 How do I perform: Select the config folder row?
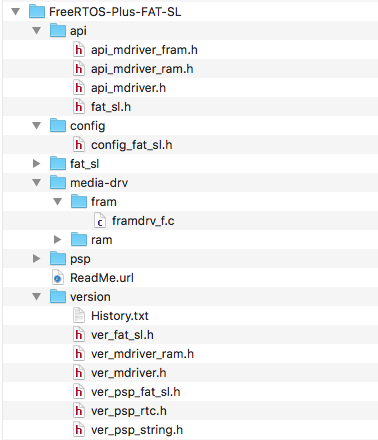[190, 126]
